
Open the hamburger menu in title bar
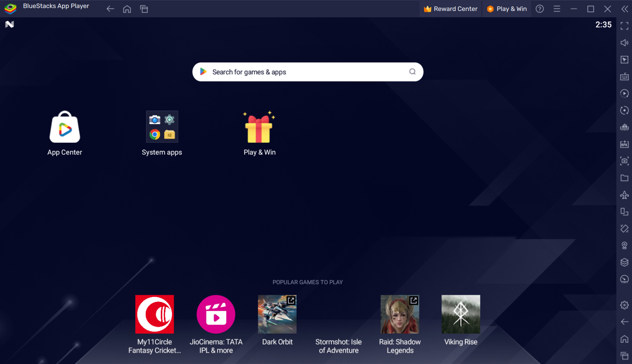(x=557, y=9)
